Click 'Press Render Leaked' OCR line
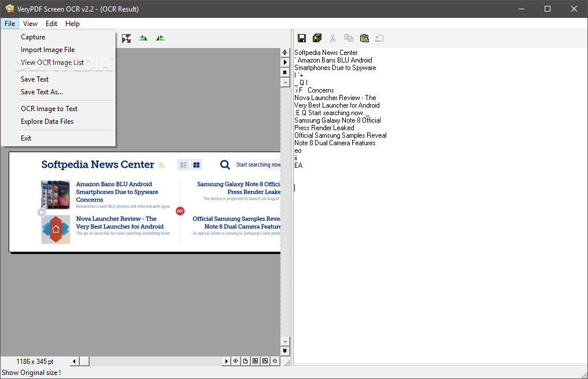Viewport: 588px width, 379px height. click(324, 127)
